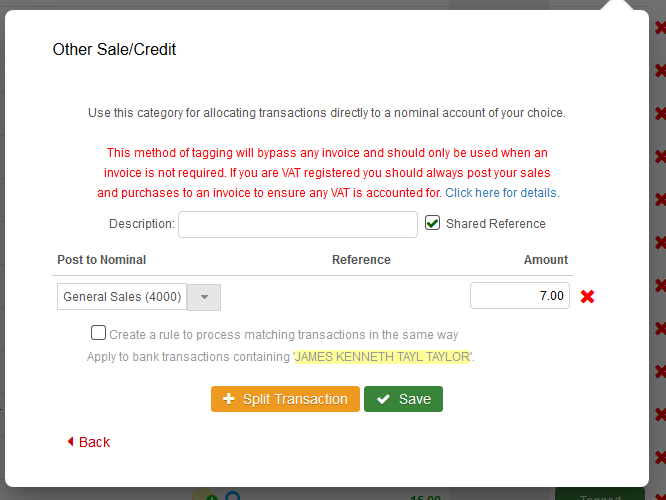This screenshot has width=666, height=500.
Task: Save the Other Sale/Credit allocation
Action: pyautogui.click(x=404, y=399)
